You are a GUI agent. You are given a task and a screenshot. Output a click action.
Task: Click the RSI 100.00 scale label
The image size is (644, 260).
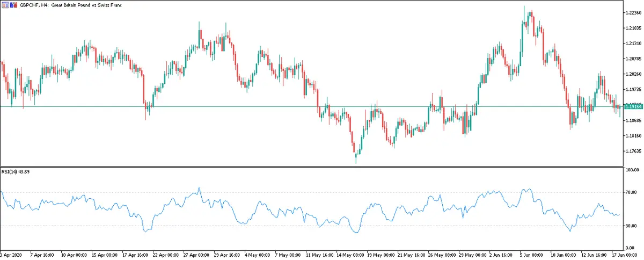tap(631, 170)
